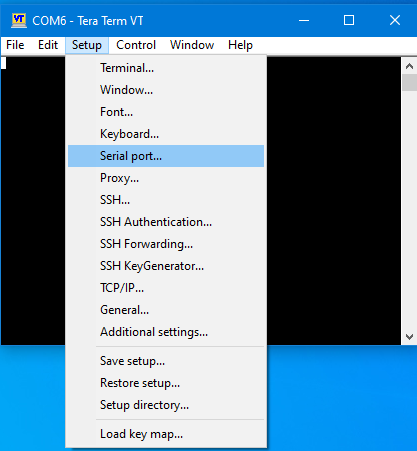Image resolution: width=417 pixels, height=451 pixels.
Task: Click the scrollbar down arrow
Action: [409, 337]
